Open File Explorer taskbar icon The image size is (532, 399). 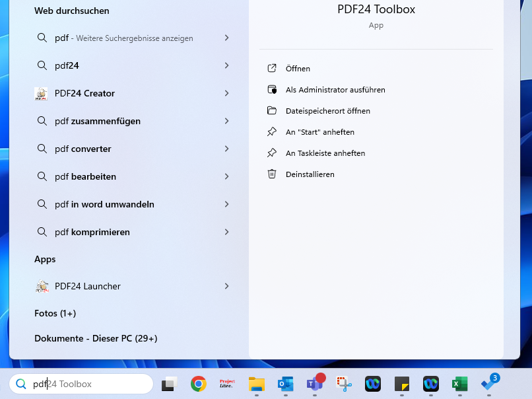(x=257, y=384)
